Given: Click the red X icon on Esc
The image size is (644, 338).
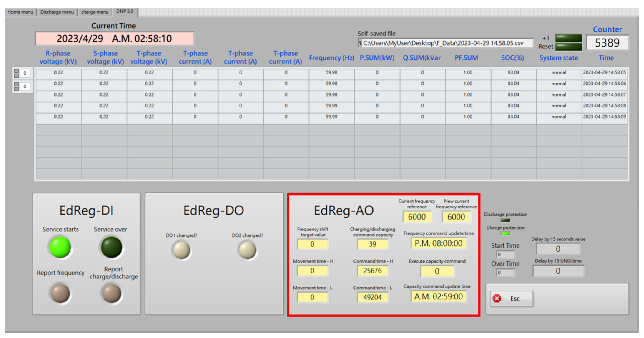Looking at the screenshot, I should (497, 299).
